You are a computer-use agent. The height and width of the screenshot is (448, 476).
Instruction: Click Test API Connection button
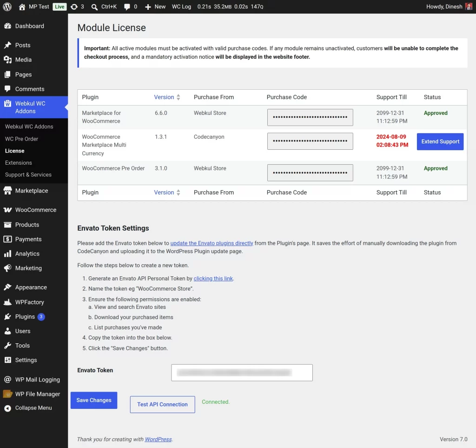[162, 405]
